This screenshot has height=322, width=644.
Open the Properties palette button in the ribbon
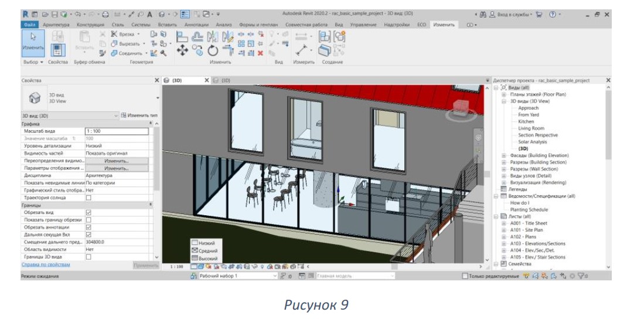pyautogui.click(x=58, y=50)
